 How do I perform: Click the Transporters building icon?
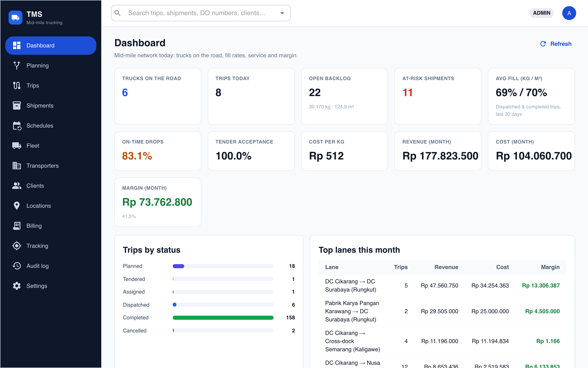[17, 166]
